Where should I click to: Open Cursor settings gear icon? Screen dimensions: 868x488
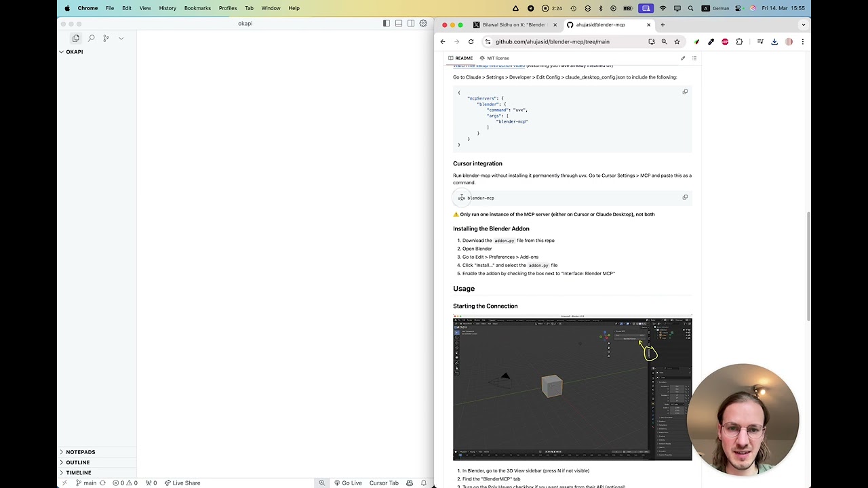tap(423, 23)
